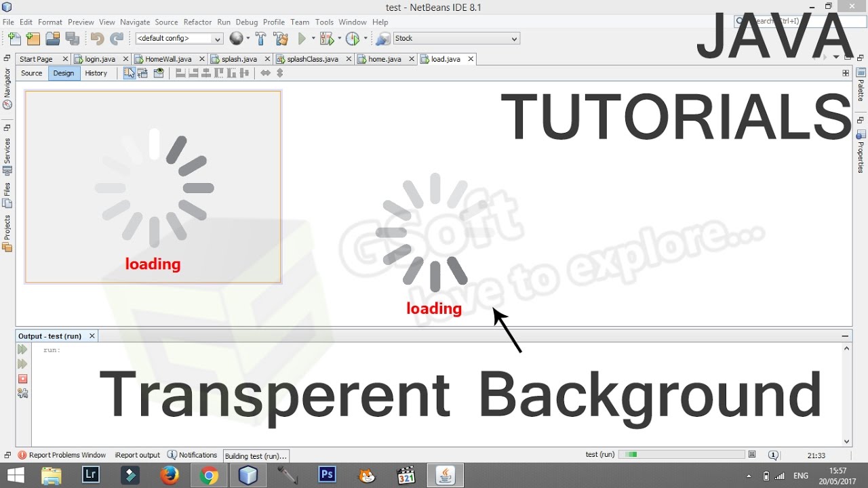Open Chrome from the taskbar
Screen dimensions: 868x488
(209, 476)
